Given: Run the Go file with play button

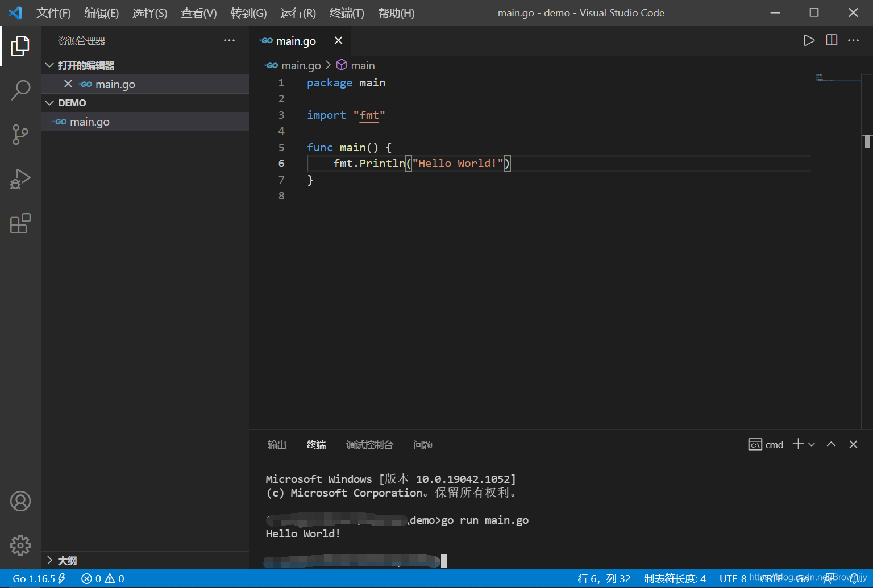Looking at the screenshot, I should click(x=809, y=40).
